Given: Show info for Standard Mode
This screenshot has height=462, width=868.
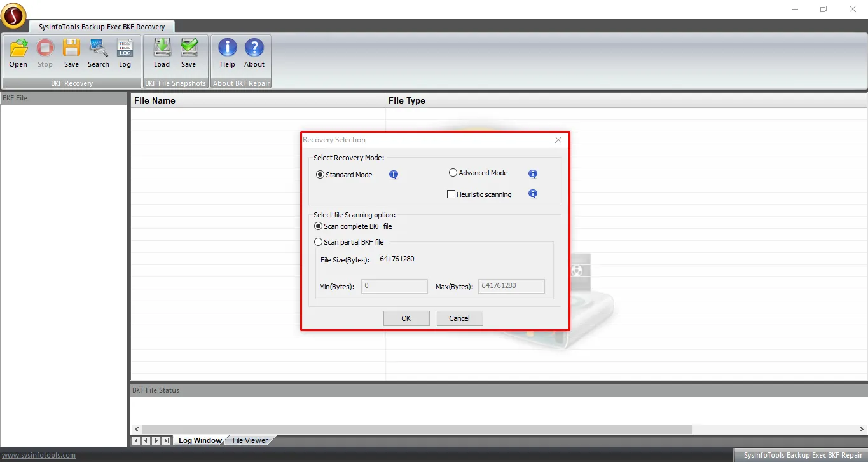Looking at the screenshot, I should coord(394,175).
